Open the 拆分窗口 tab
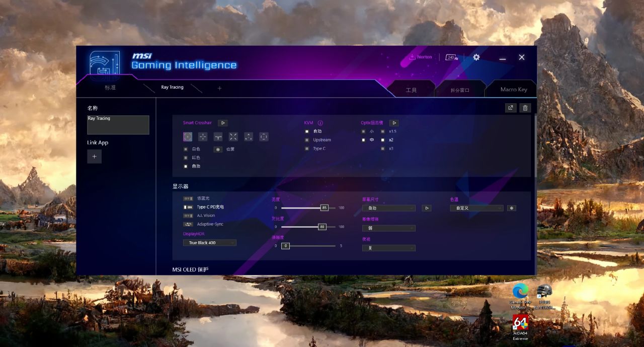The image size is (644, 347). coord(460,90)
